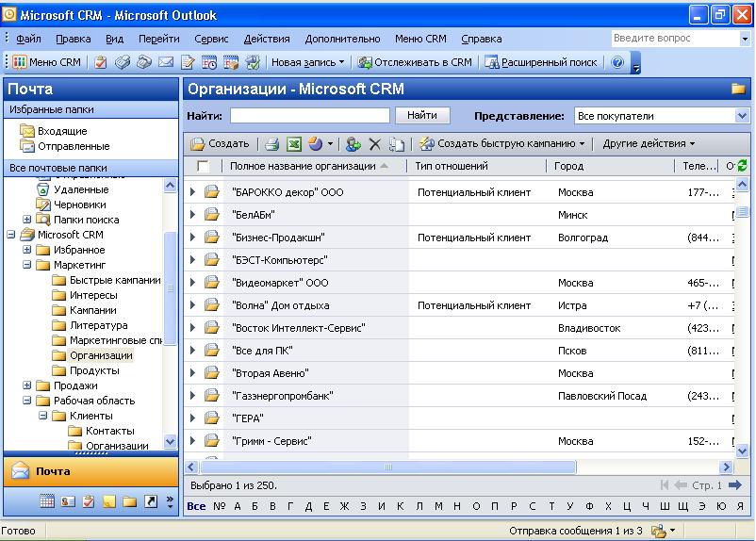
Task: Export to Excel via green icon
Action: pyautogui.click(x=293, y=143)
